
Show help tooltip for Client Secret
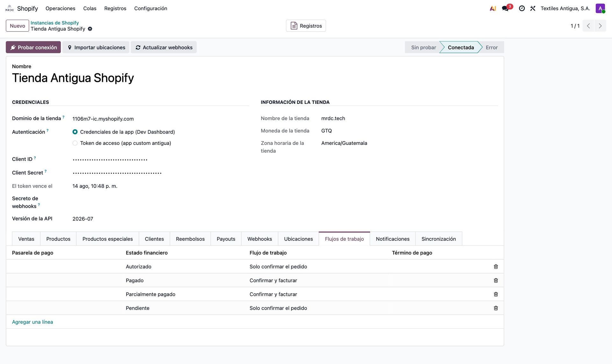click(x=45, y=171)
